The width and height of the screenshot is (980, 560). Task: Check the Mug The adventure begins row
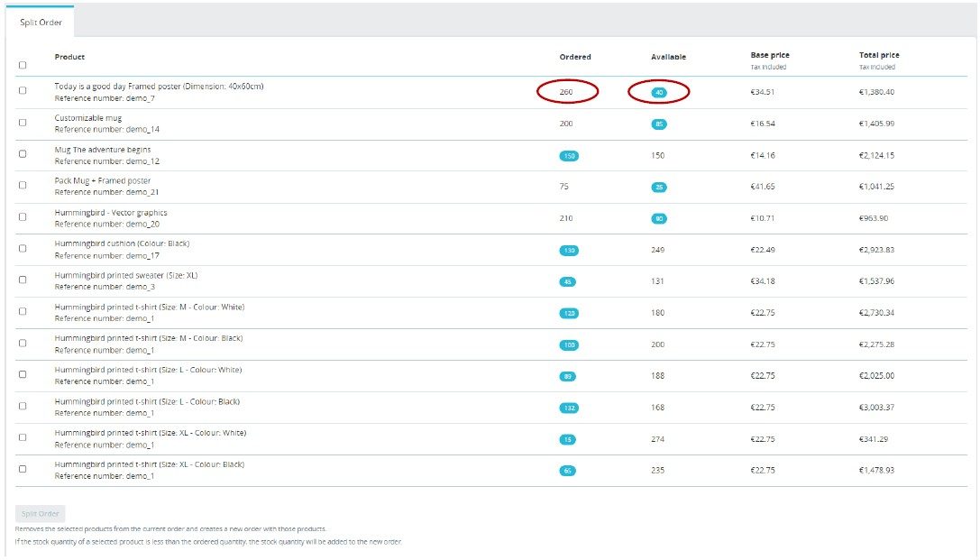tap(23, 154)
